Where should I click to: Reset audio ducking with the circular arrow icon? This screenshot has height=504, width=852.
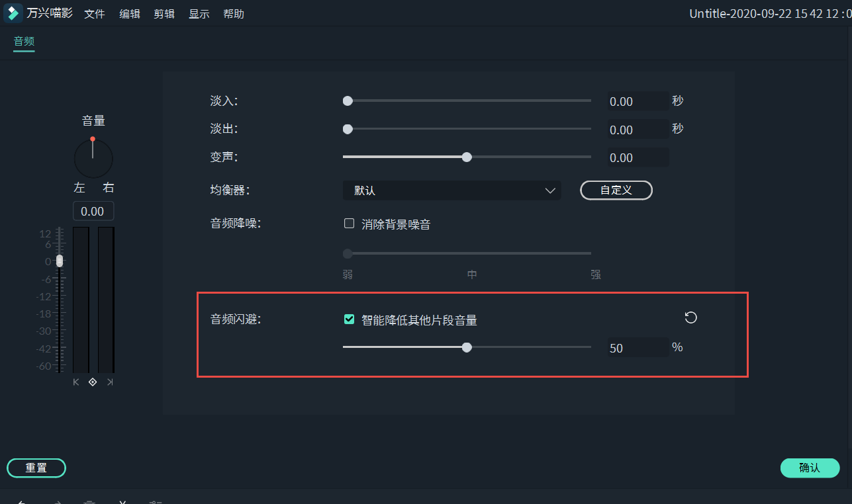pos(690,318)
